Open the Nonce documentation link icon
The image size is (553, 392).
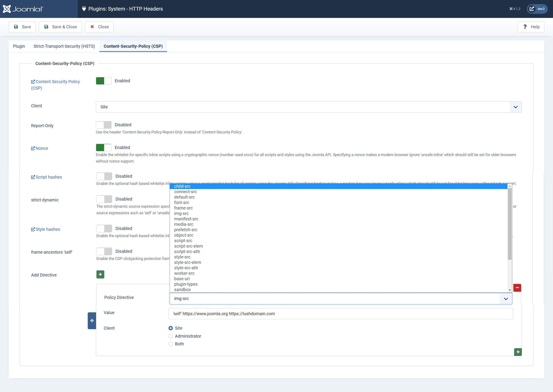click(33, 148)
